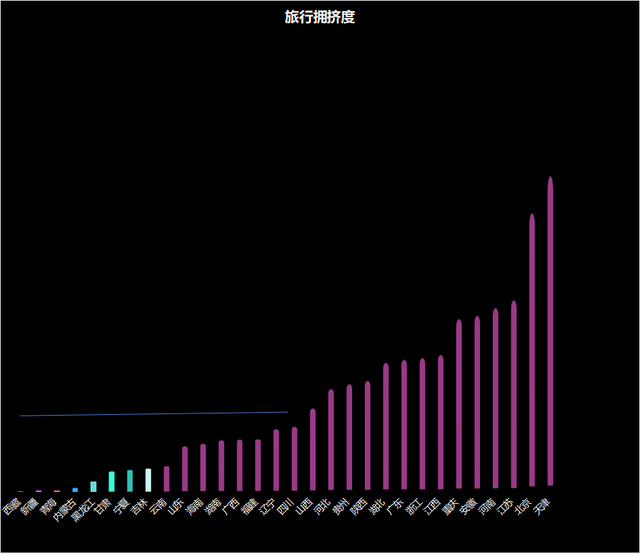
Task: Click the horizontal blue reference line
Action: click(150, 413)
